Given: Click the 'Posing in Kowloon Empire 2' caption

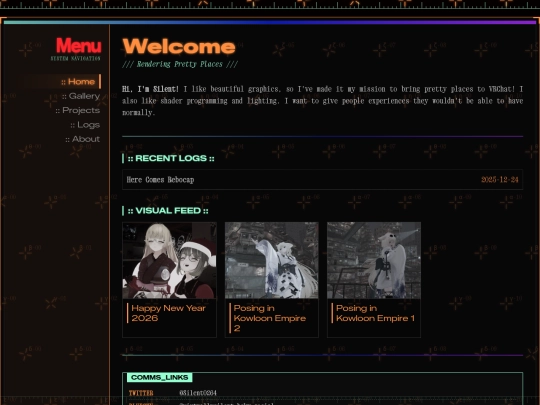Looking at the screenshot, I should point(270,318).
